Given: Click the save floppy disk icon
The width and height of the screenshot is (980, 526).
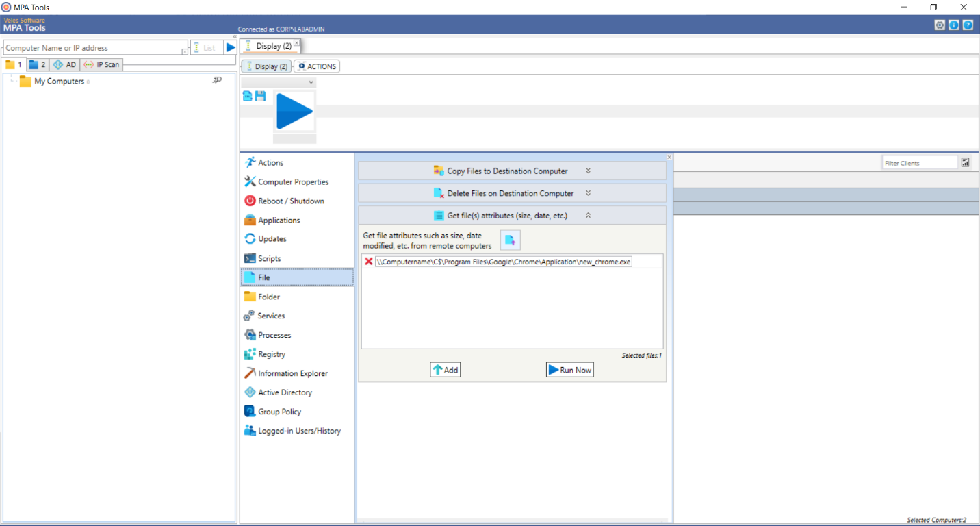Looking at the screenshot, I should pos(260,97).
